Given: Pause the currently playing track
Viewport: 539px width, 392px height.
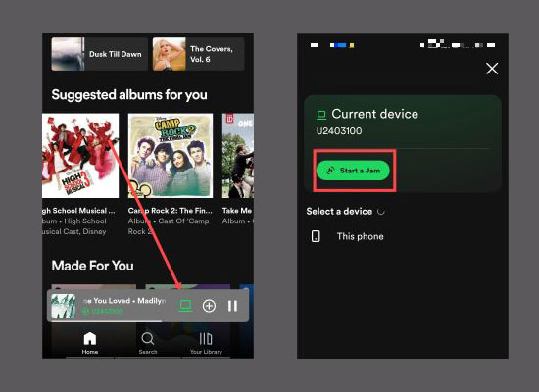Looking at the screenshot, I should tap(232, 306).
